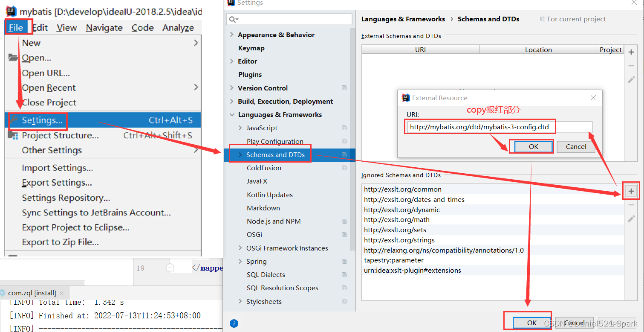Click the Project Structure icon
Viewport: 644px width, 332px height.
click(x=14, y=136)
